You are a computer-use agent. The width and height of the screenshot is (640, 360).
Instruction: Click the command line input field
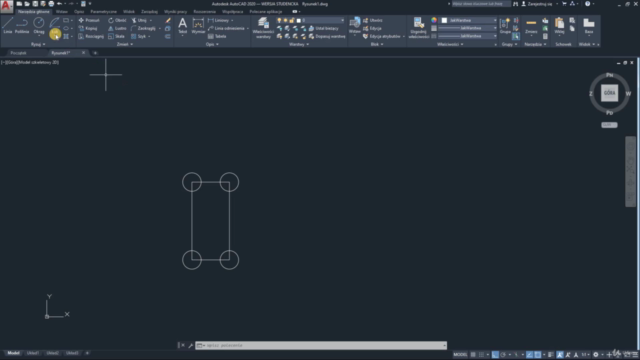[x=321, y=345]
